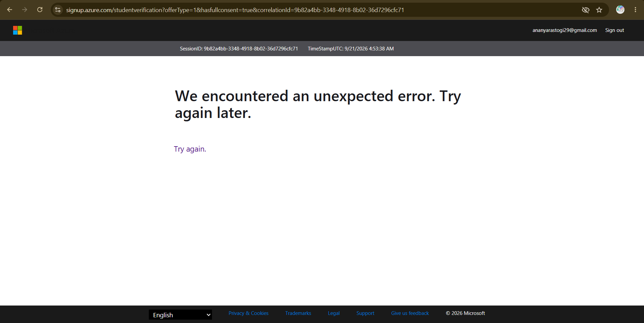
Task: Click the Try again link
Action: (x=190, y=149)
